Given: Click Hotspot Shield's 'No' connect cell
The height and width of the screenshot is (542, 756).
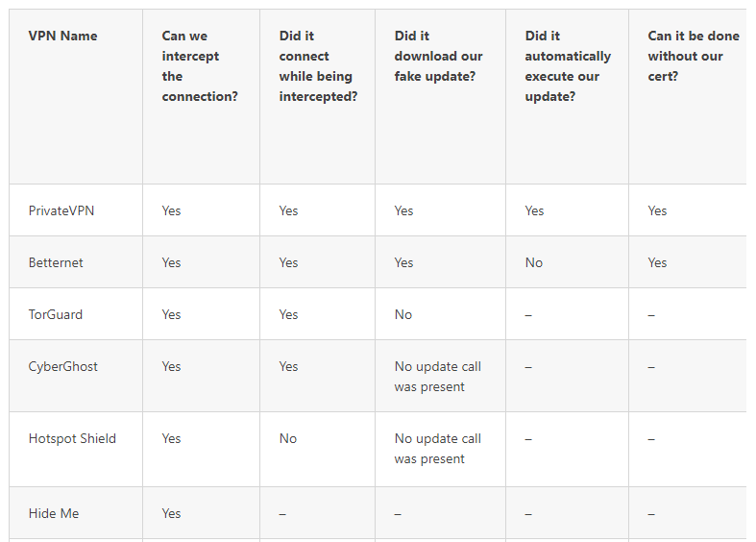Looking at the screenshot, I should coord(288,438).
